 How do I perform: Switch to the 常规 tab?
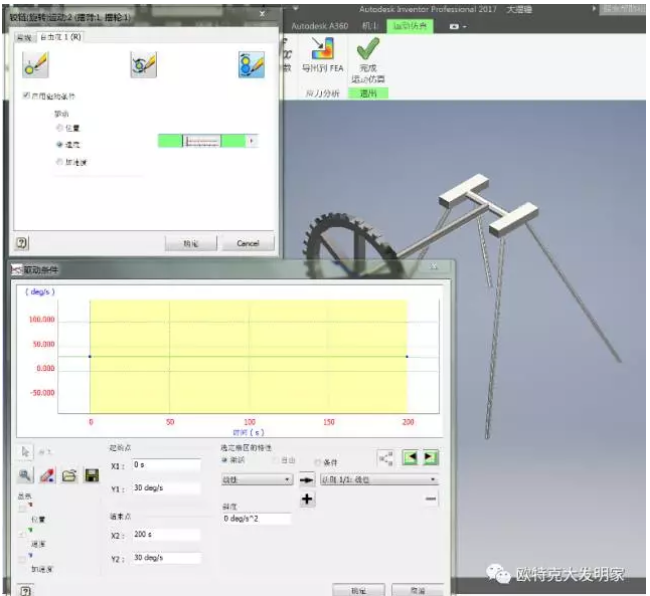[x=24, y=38]
